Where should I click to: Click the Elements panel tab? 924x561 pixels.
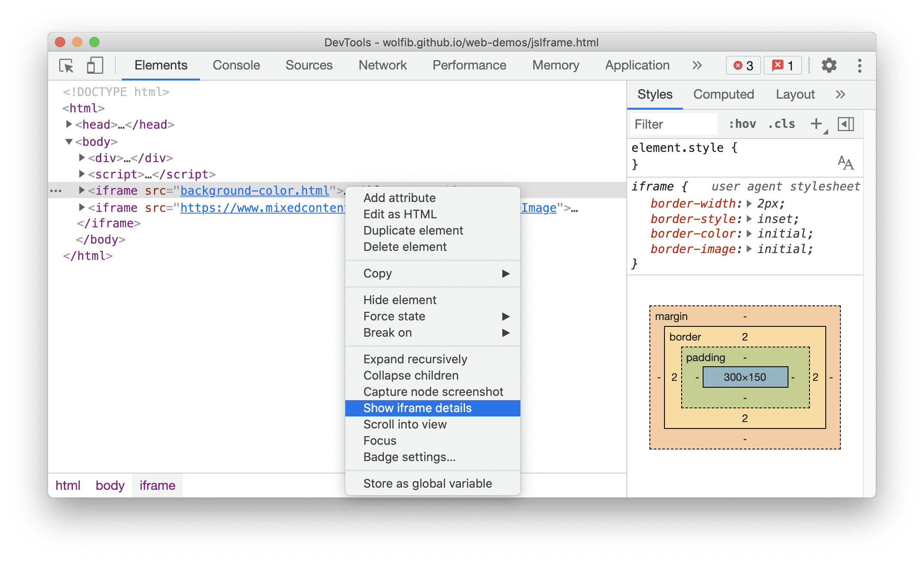161,65
